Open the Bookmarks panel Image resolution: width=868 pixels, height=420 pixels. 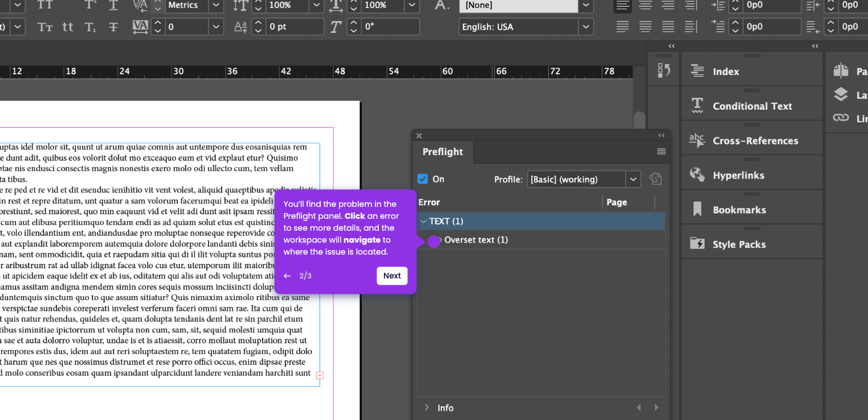click(x=739, y=210)
